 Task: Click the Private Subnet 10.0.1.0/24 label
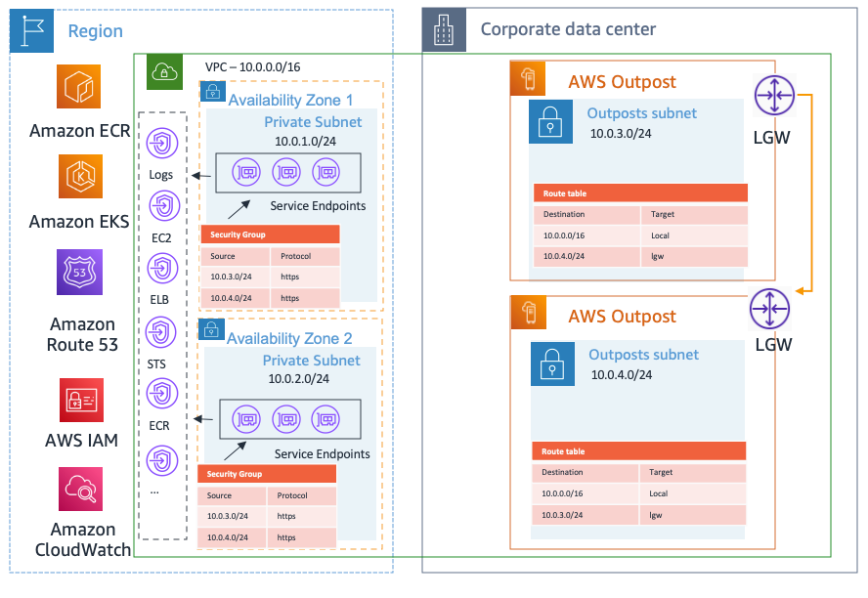point(313,130)
